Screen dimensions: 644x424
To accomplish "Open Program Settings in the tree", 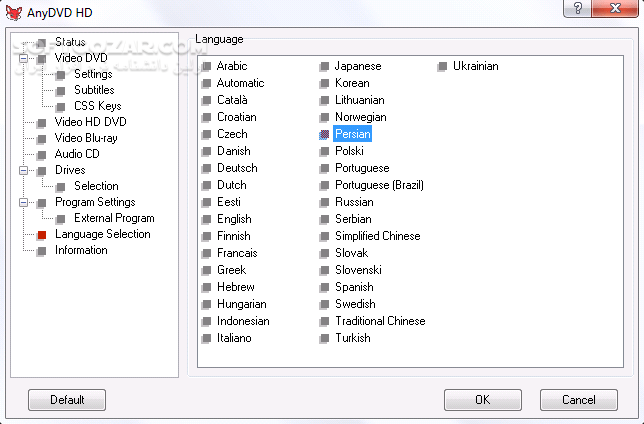I will tap(95, 202).
